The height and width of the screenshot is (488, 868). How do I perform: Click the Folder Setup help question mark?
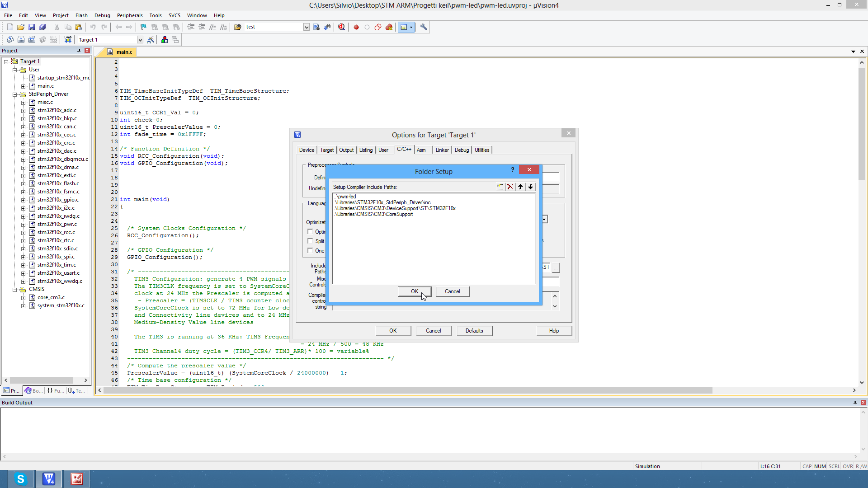pos(513,169)
